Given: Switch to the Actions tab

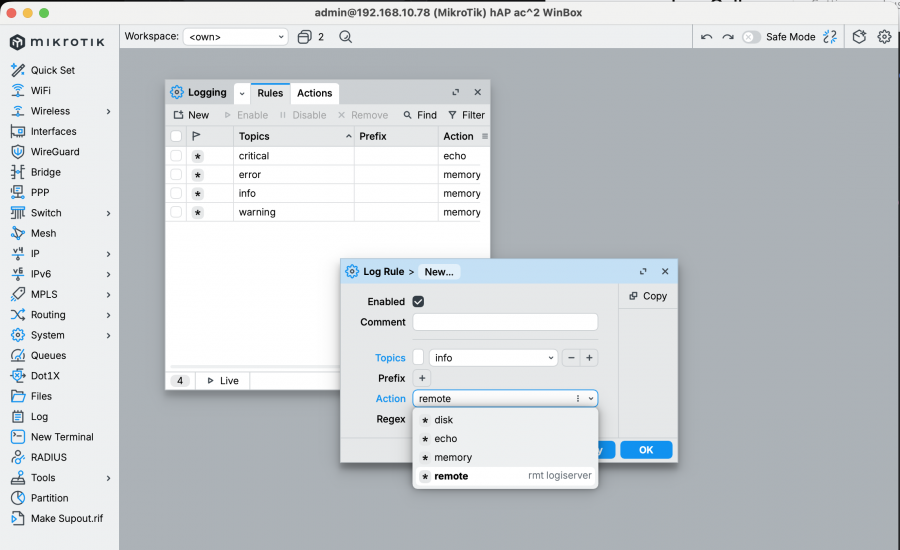Looking at the screenshot, I should pyautogui.click(x=315, y=93).
